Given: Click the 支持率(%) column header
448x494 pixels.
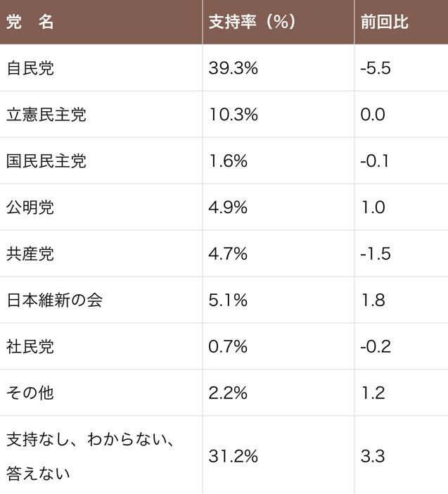Looking at the screenshot, I should [x=252, y=22].
